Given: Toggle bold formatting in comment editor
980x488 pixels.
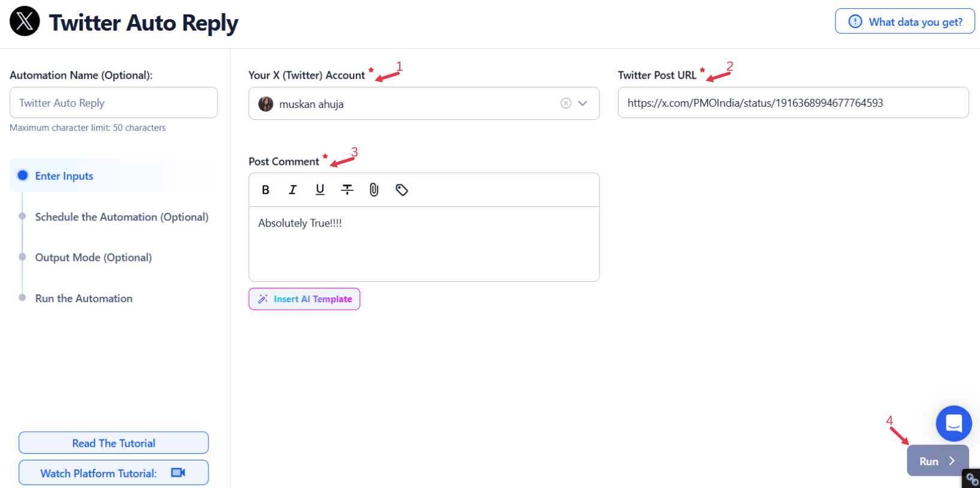Looking at the screenshot, I should click(x=266, y=190).
